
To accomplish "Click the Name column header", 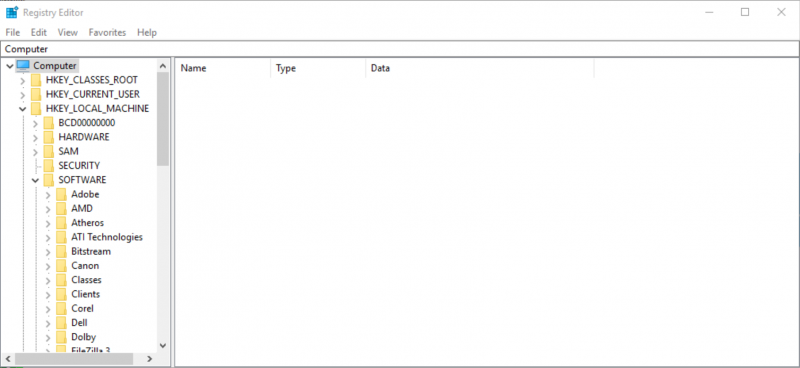I will 223,68.
